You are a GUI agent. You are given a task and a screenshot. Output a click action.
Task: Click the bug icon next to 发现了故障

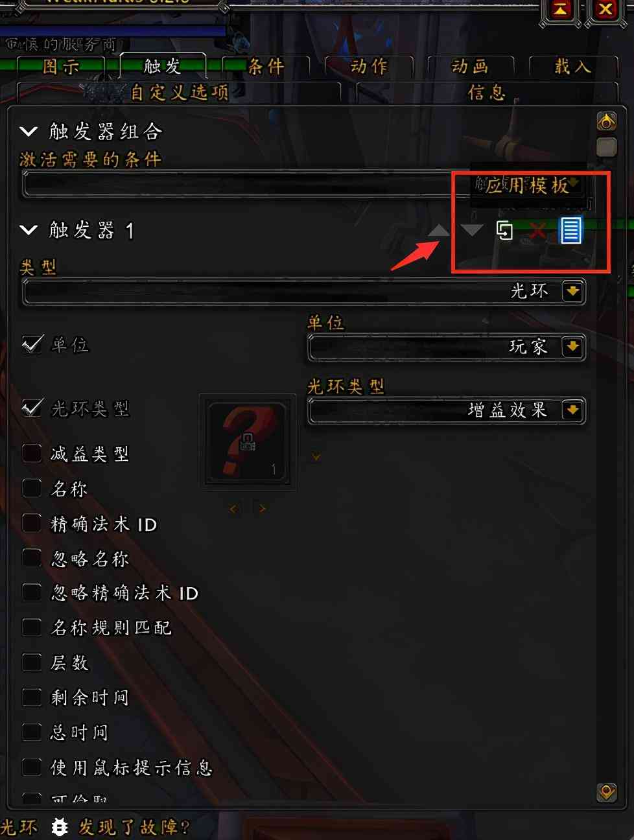coord(60,827)
